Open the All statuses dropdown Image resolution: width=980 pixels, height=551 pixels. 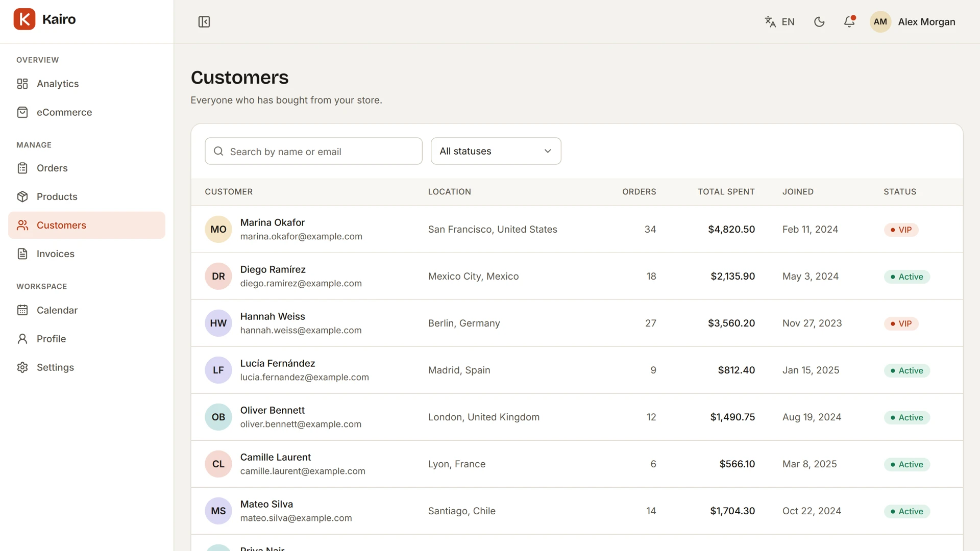point(496,151)
